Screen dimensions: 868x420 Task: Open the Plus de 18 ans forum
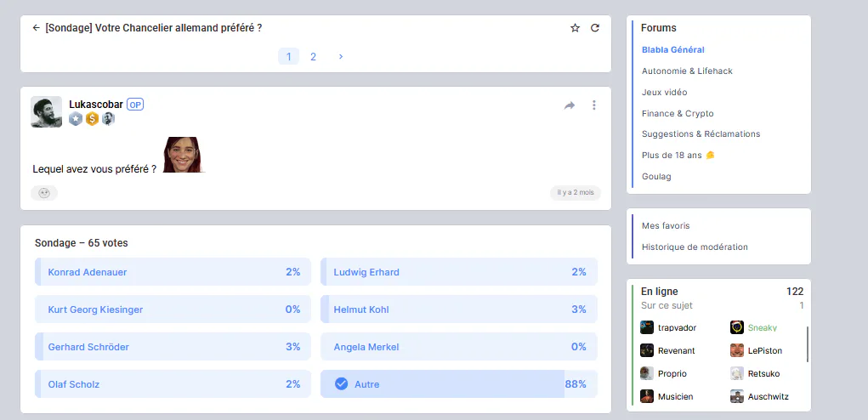pos(678,155)
